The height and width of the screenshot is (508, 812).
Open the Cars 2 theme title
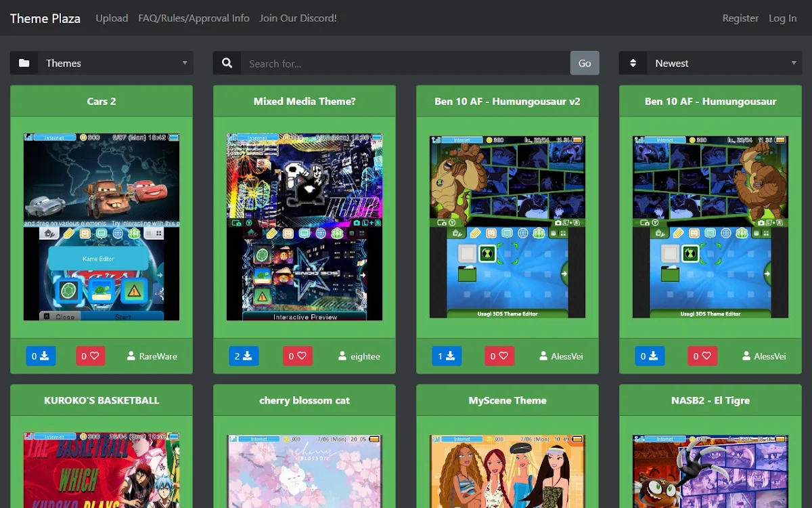[101, 101]
